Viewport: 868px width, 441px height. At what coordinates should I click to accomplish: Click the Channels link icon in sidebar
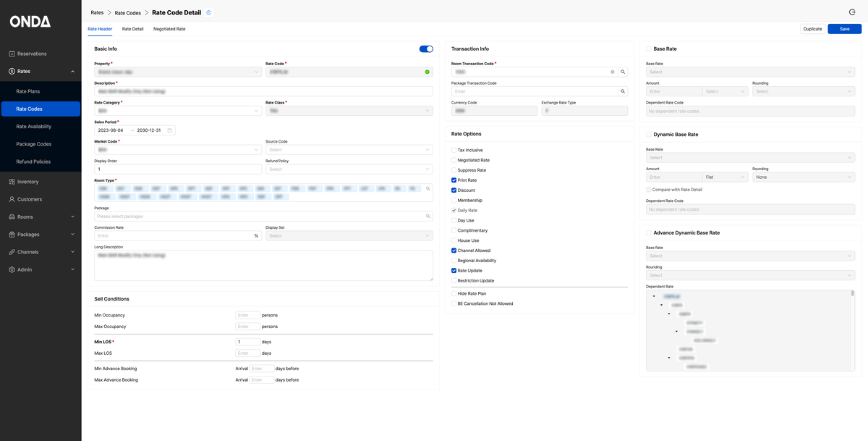click(12, 252)
